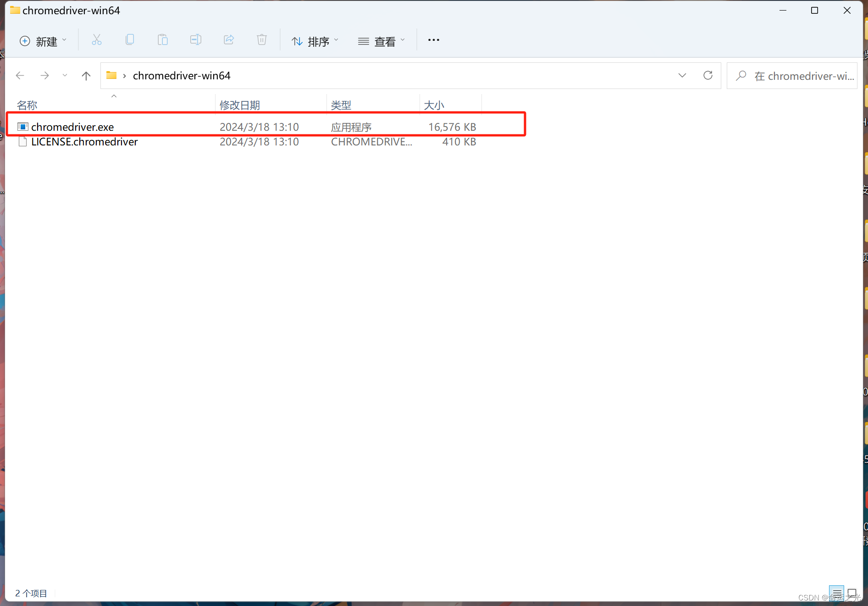Click the 410 KB size cell
This screenshot has height=606, width=868.
click(459, 142)
